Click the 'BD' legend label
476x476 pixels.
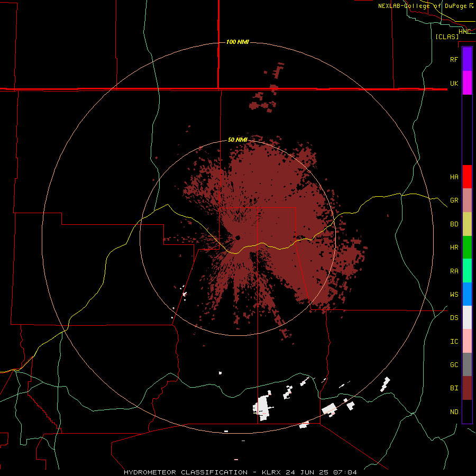pyautogui.click(x=454, y=224)
